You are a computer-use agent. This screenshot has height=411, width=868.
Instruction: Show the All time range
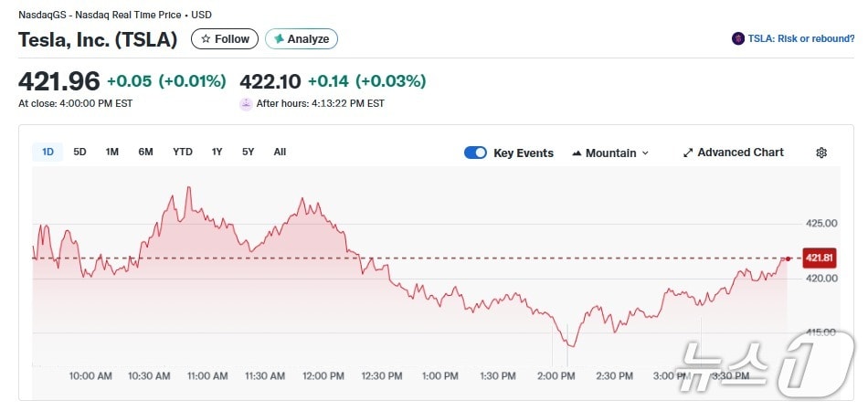280,152
